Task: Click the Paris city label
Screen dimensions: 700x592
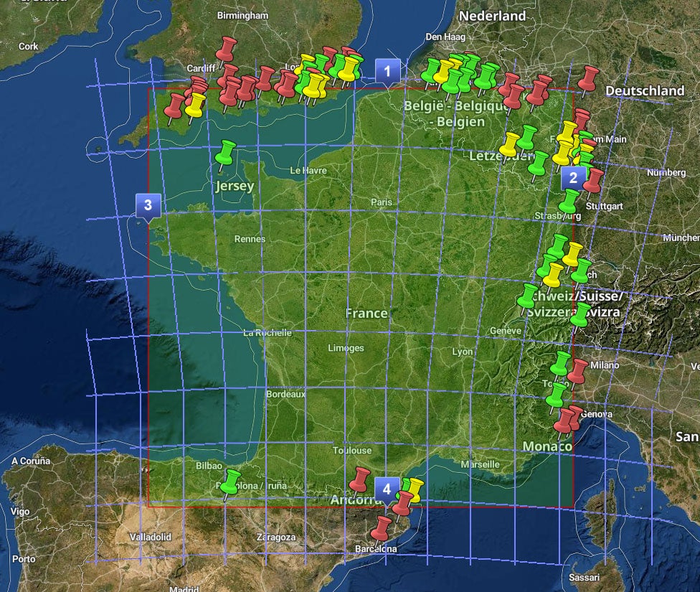Action: tap(382, 202)
